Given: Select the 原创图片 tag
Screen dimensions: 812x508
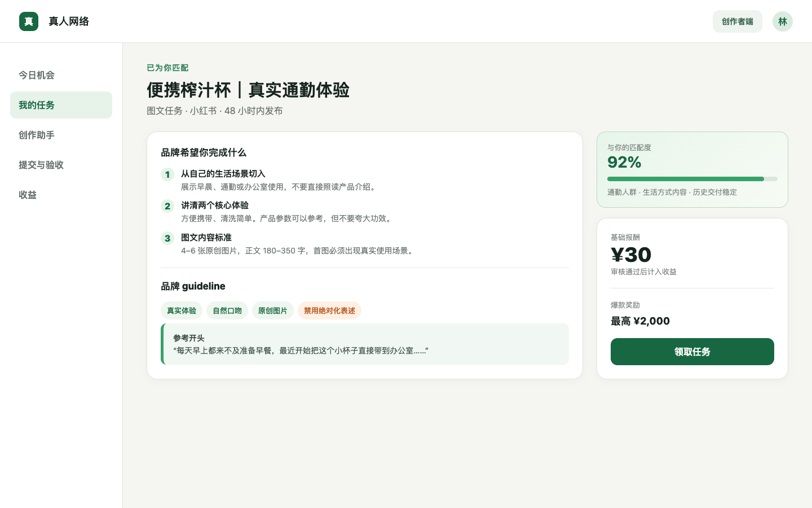Looking at the screenshot, I should [x=273, y=310].
